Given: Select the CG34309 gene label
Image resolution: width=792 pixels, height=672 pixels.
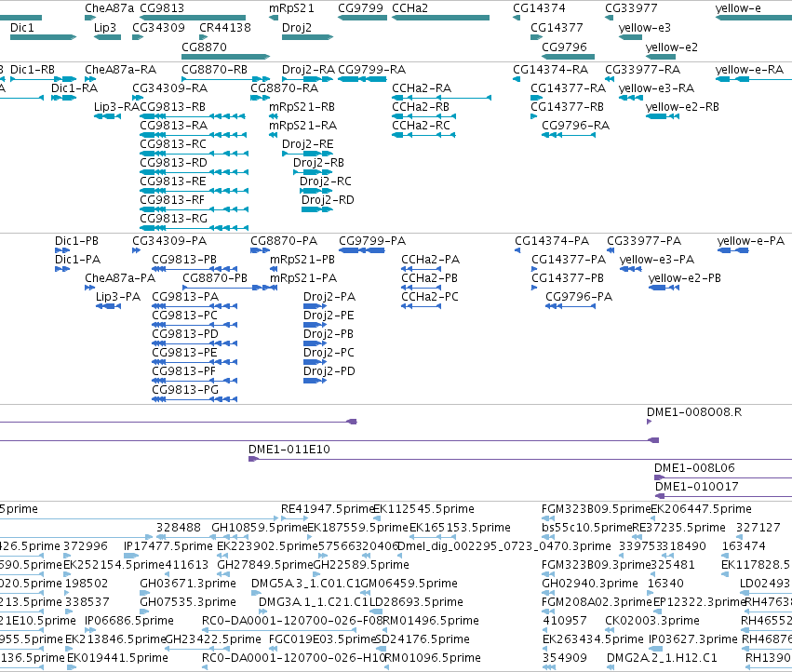Looking at the screenshot, I should point(158,27).
